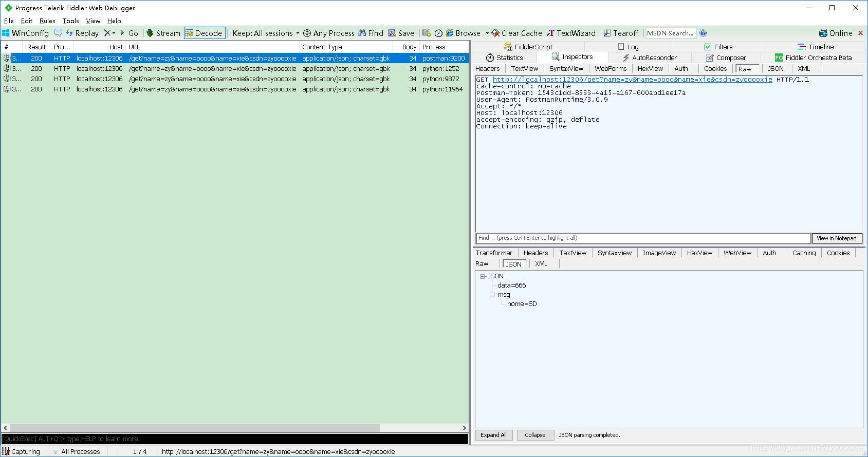Collapse the msg tree node
This screenshot has height=457, width=868.
pos(492,295)
